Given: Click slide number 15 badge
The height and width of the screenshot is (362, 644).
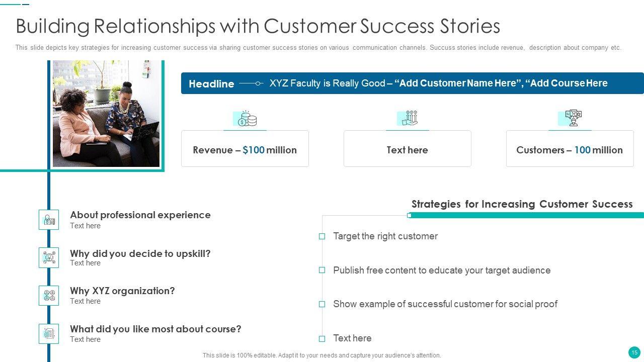Looking at the screenshot, I should click(x=634, y=352).
